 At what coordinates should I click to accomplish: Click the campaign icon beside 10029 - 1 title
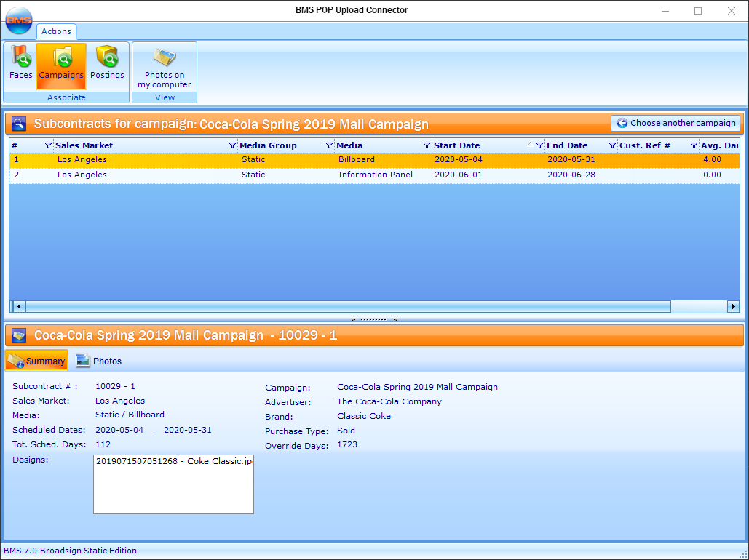click(19, 335)
